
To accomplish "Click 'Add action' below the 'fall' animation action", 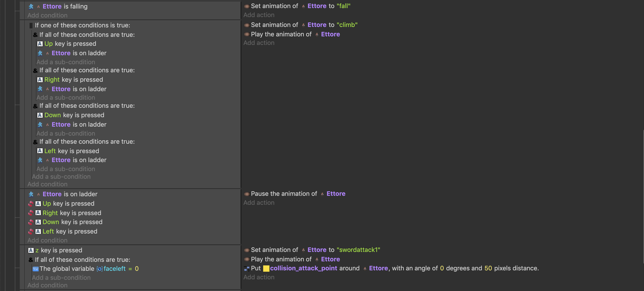I will [259, 15].
